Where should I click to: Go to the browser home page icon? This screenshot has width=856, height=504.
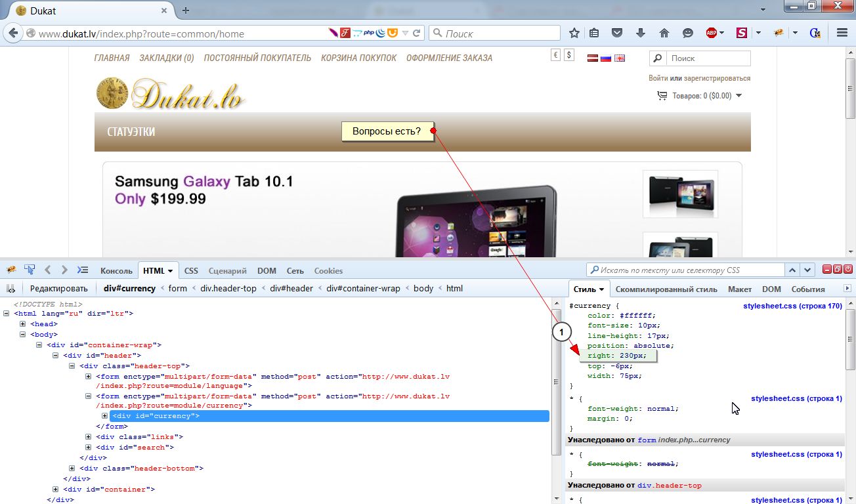click(x=664, y=33)
